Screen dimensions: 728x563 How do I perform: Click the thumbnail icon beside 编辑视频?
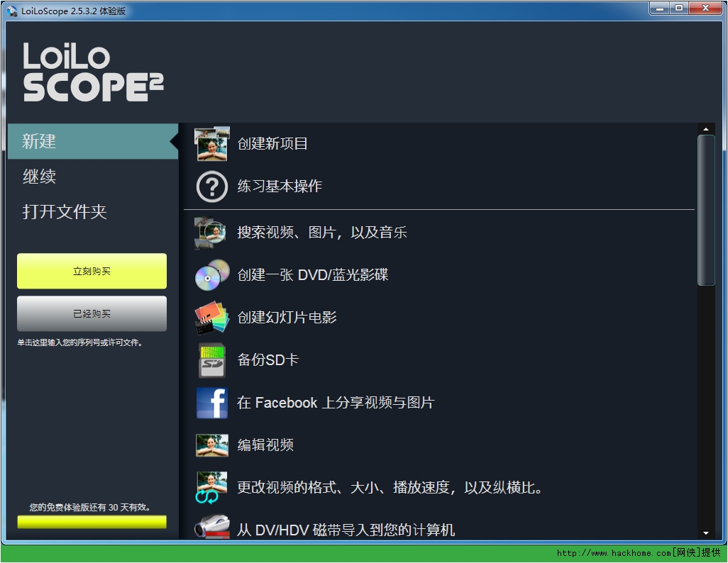click(211, 445)
